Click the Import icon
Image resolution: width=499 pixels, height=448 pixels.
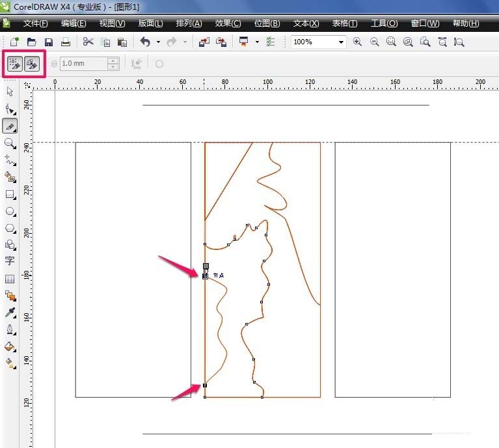coord(204,42)
